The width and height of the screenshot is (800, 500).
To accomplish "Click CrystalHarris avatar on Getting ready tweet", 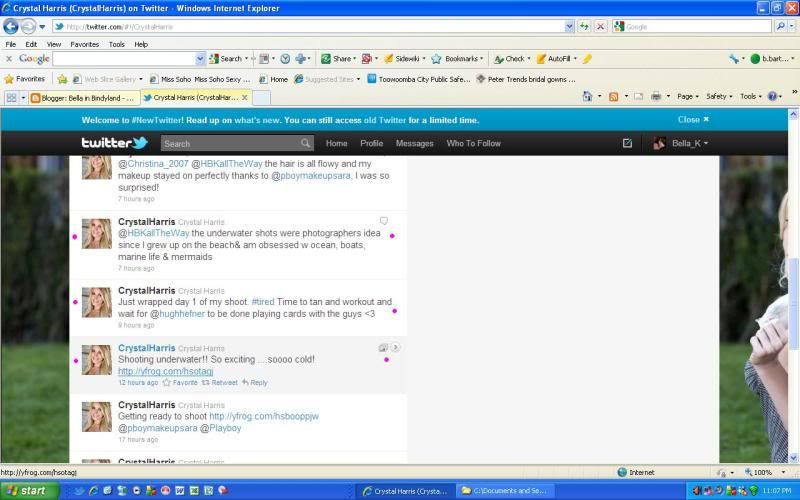I will pyautogui.click(x=97, y=417).
